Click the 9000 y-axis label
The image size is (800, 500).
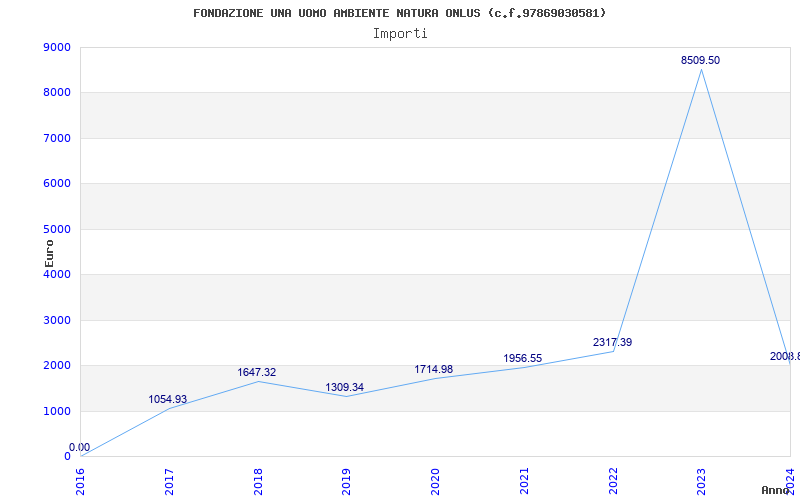[57, 47]
